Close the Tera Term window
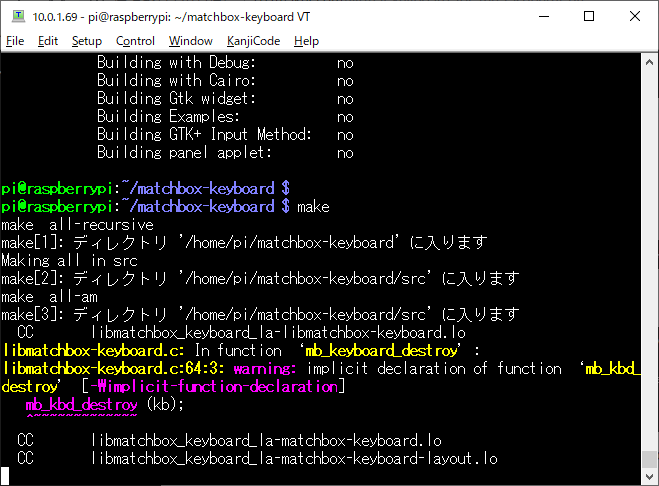The width and height of the screenshot is (659, 486). [x=635, y=16]
